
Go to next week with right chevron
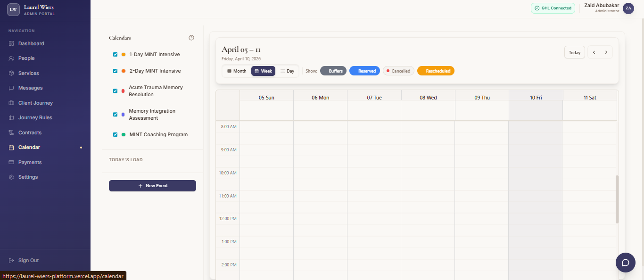point(606,52)
